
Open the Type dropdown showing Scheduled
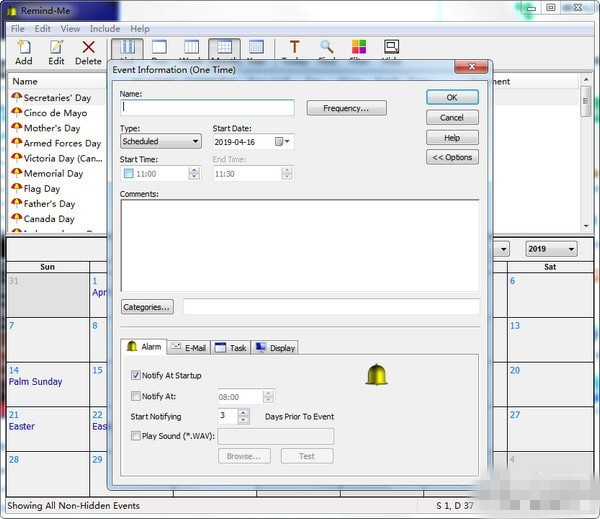click(x=161, y=142)
